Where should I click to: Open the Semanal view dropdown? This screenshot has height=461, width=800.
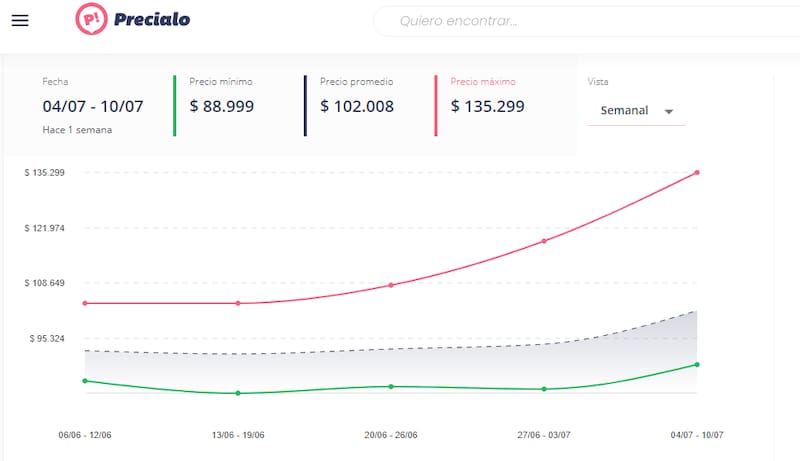tap(625, 111)
